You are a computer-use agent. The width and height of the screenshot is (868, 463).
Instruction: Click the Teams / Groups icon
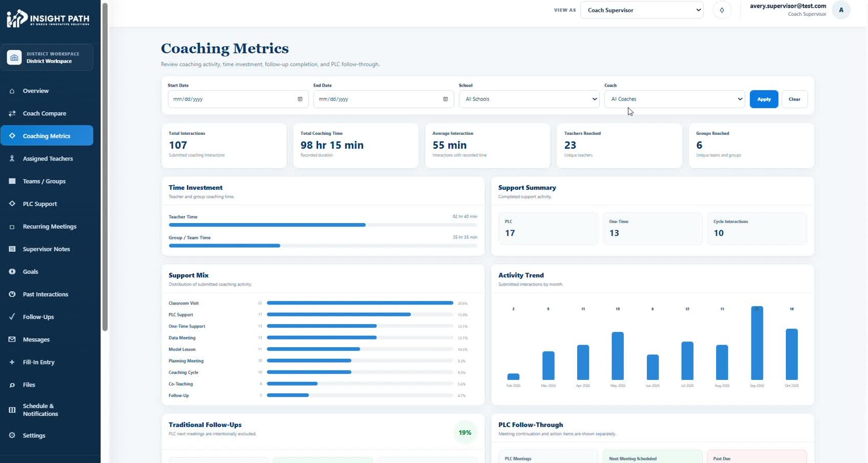pos(12,181)
